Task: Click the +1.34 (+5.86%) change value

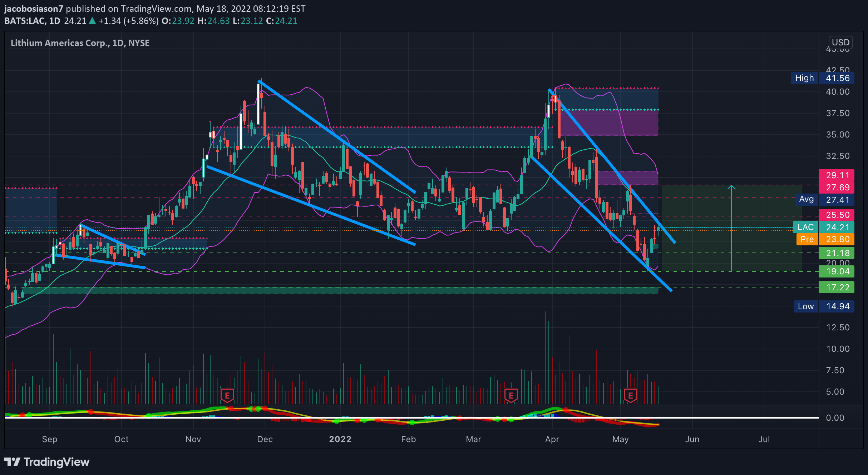Action: [x=128, y=21]
